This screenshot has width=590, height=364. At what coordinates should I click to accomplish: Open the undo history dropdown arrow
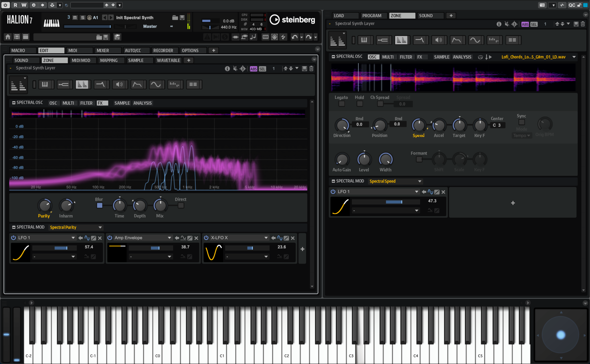click(x=301, y=37)
